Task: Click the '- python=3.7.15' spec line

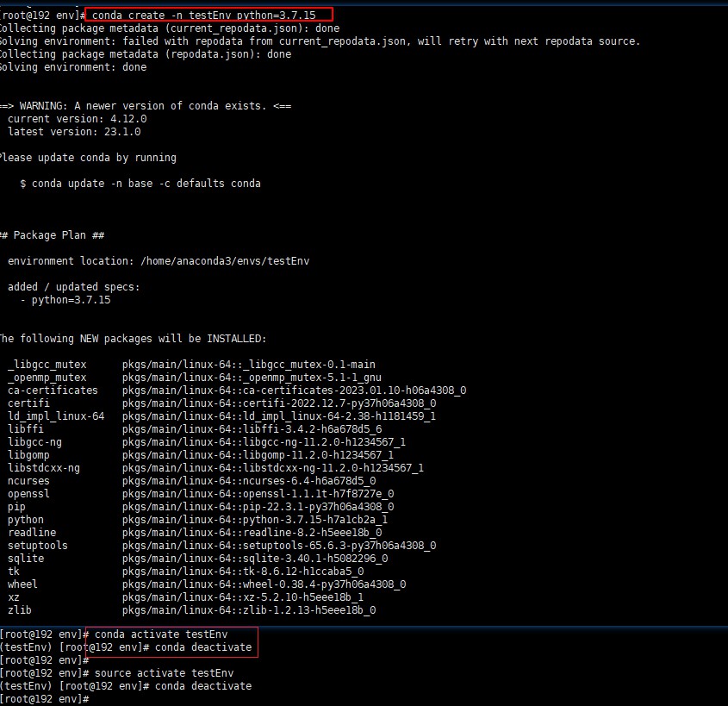Action: (x=65, y=300)
